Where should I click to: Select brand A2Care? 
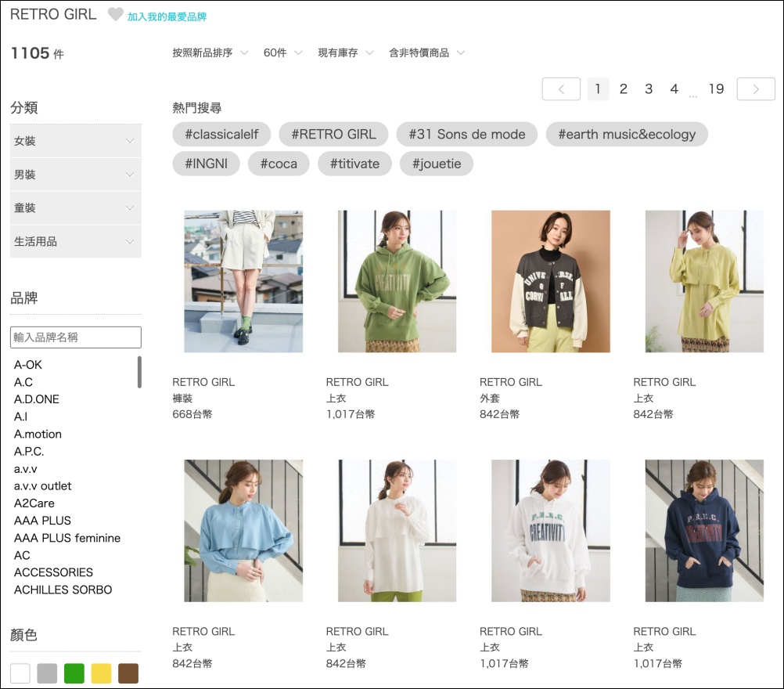click(34, 503)
